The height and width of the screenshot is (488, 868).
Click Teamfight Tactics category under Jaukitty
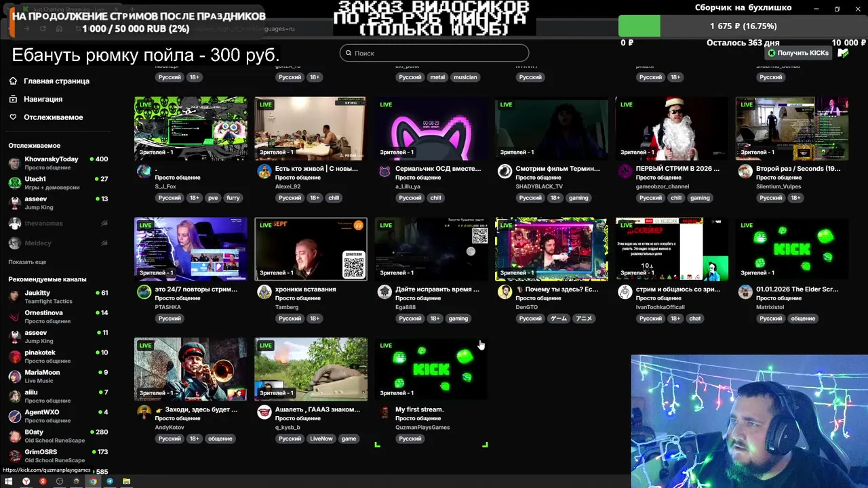pyautogui.click(x=48, y=302)
